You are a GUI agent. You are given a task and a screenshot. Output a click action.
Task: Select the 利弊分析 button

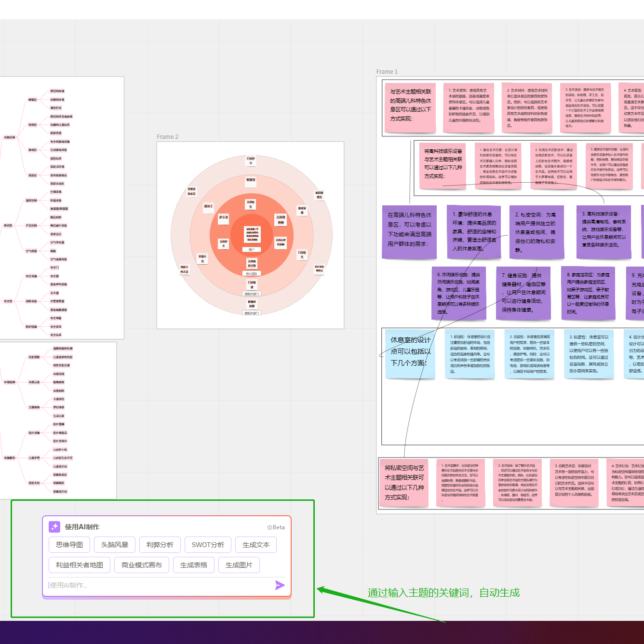pyautogui.click(x=160, y=545)
